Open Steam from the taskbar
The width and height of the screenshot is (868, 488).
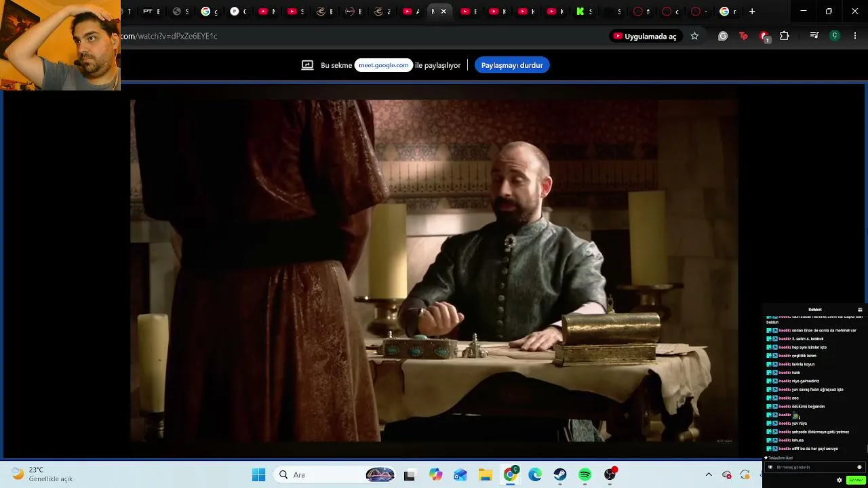click(x=560, y=475)
